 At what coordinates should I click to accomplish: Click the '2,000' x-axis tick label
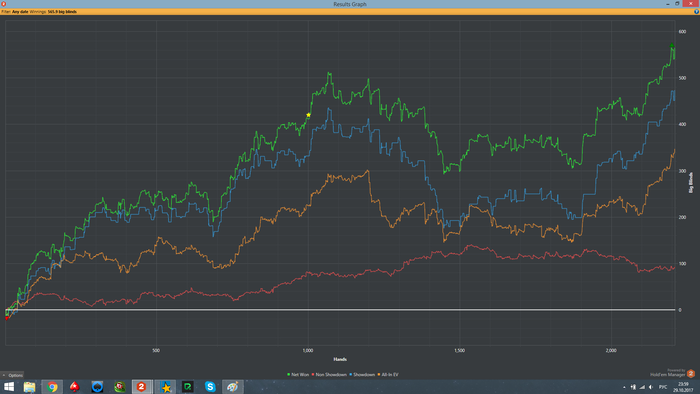click(611, 350)
